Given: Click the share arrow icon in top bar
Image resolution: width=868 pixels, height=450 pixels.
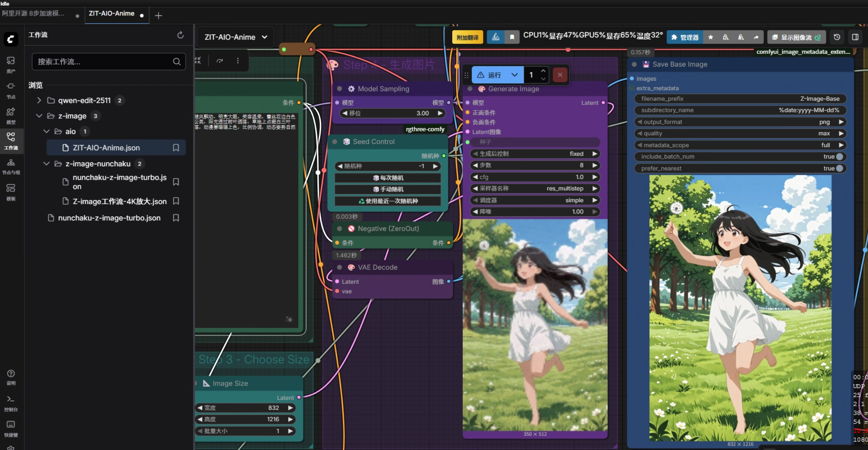Looking at the screenshot, I should click(756, 37).
